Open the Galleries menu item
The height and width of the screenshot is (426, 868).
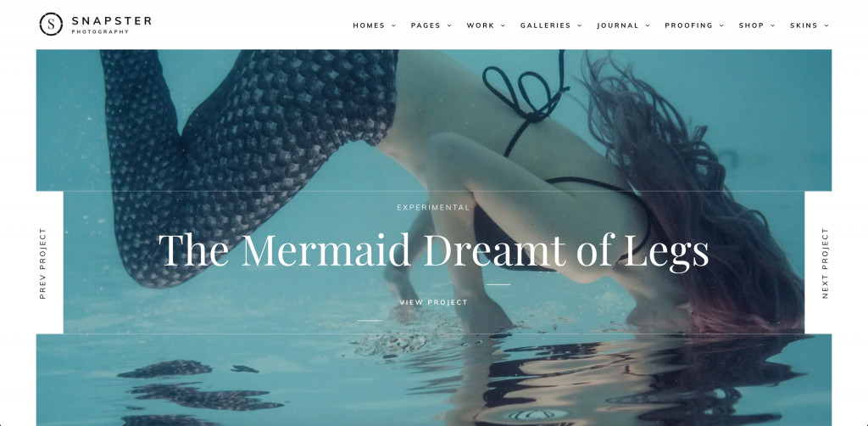point(545,25)
